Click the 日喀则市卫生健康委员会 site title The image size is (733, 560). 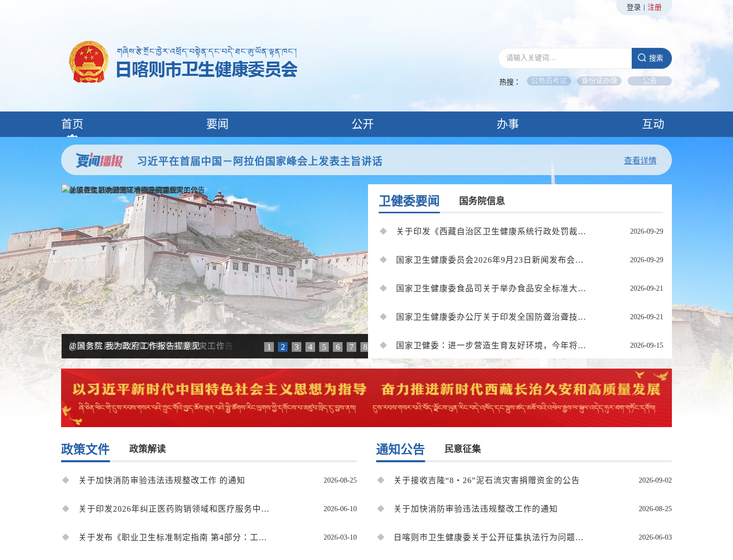tap(207, 69)
